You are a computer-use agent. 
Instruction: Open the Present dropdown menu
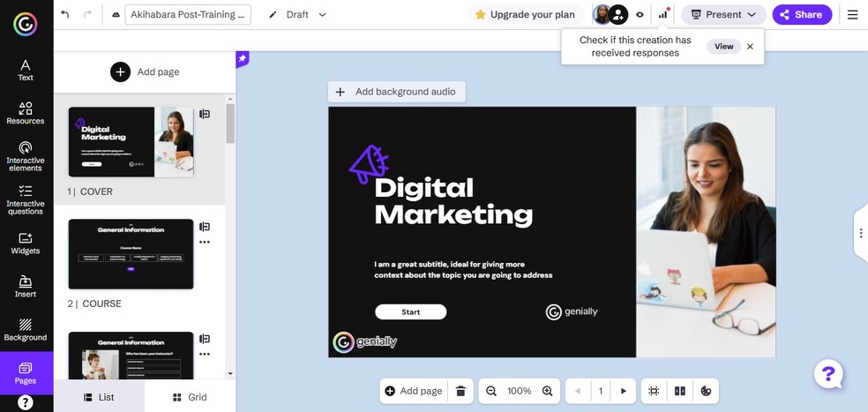[723, 15]
